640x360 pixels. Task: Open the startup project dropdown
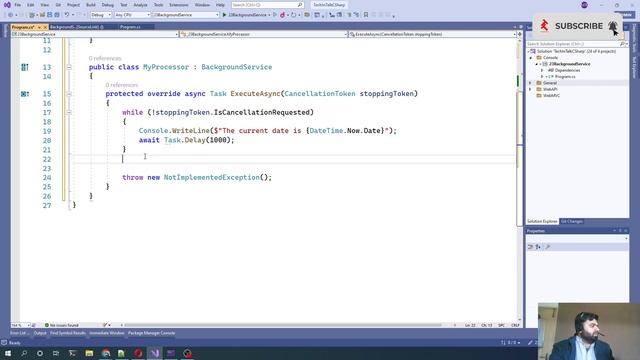(186, 15)
